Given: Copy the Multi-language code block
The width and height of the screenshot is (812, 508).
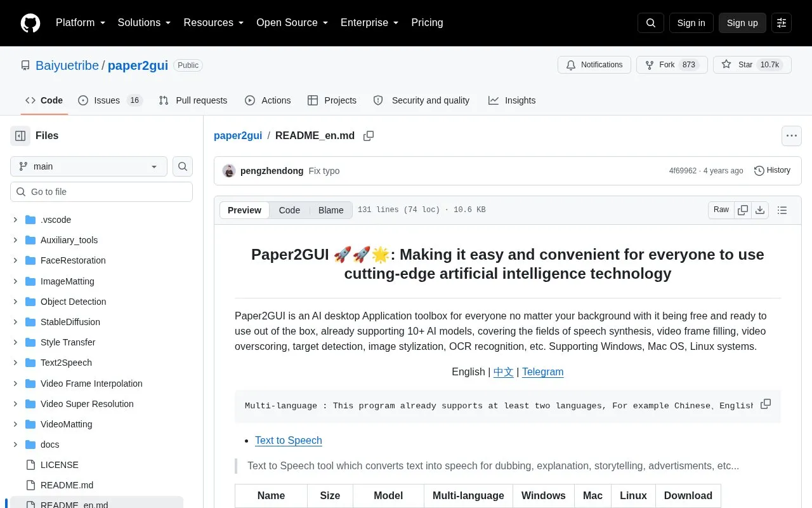Looking at the screenshot, I should coord(766,404).
